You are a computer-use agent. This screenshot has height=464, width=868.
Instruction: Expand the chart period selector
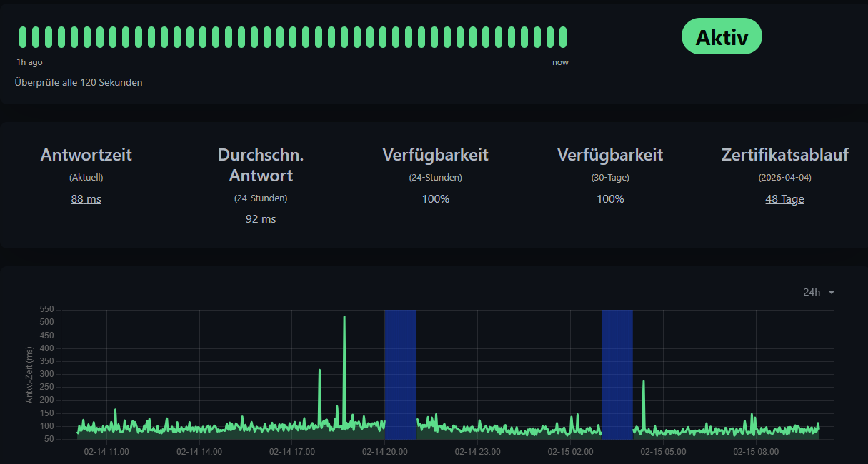click(x=818, y=292)
